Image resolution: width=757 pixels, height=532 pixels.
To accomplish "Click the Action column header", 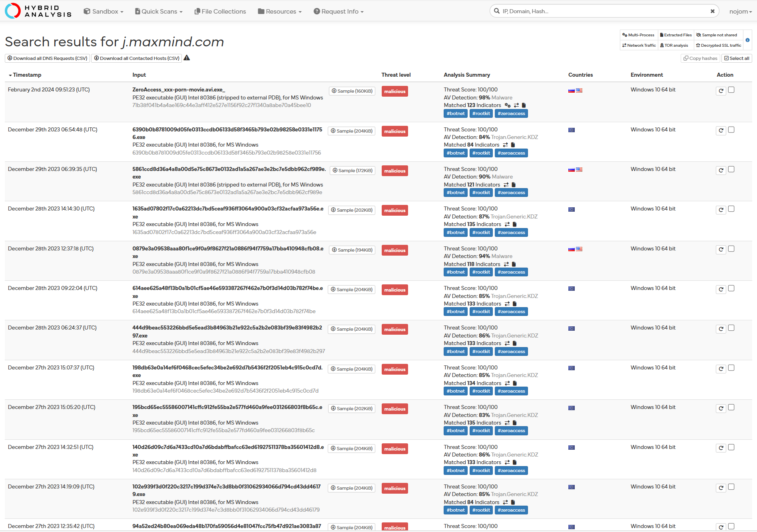I will (725, 75).
